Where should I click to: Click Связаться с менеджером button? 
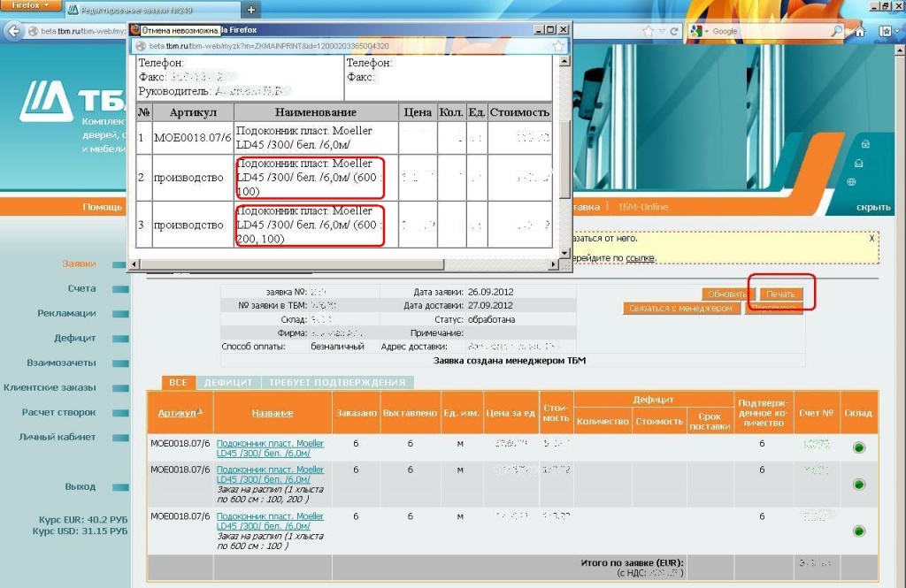(681, 309)
